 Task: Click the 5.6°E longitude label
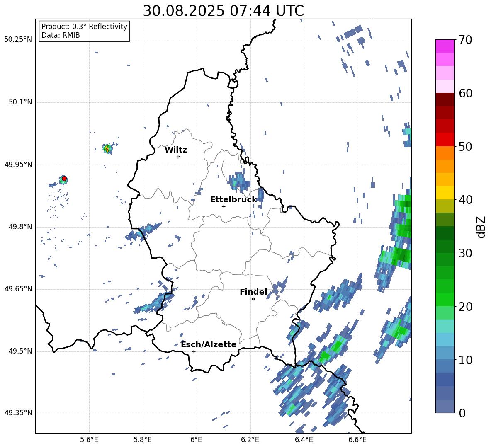tap(89, 440)
